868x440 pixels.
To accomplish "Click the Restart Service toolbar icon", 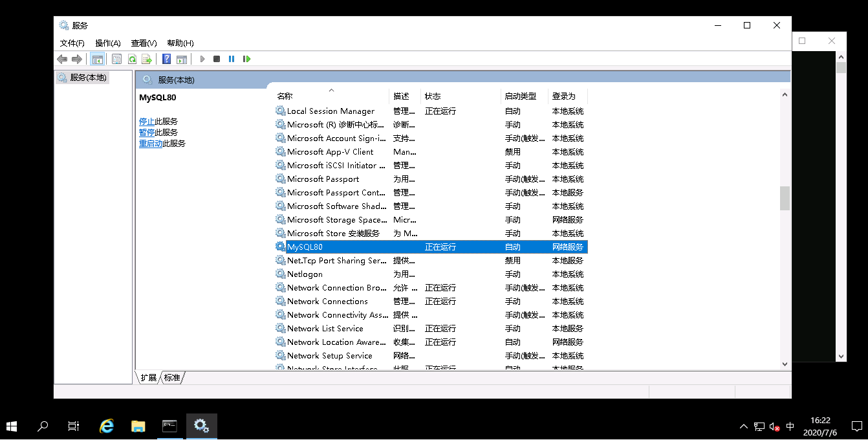I will tap(246, 59).
